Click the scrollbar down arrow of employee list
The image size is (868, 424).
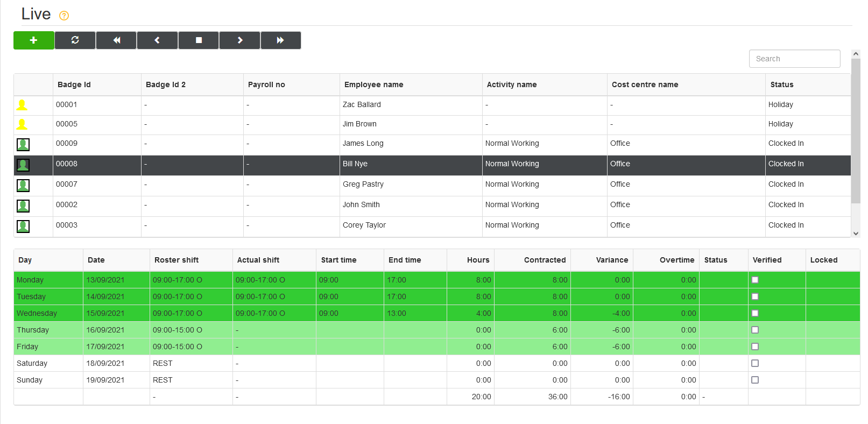pos(856,234)
